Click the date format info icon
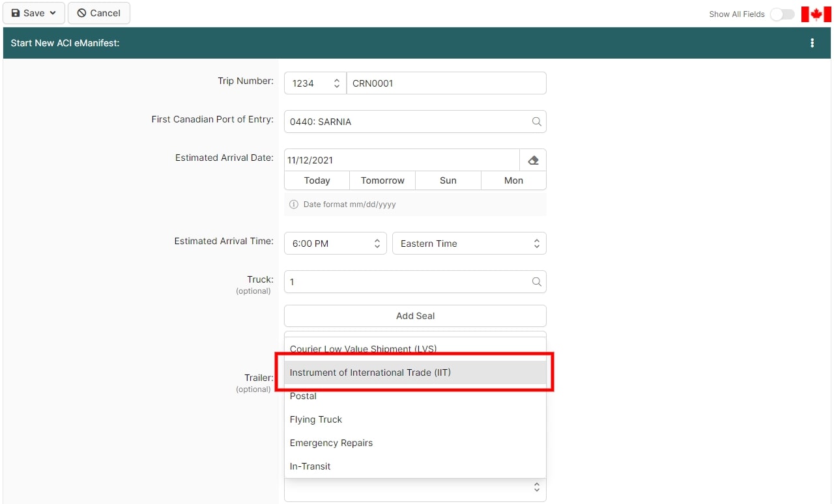The height and width of the screenshot is (504, 834). tap(294, 204)
